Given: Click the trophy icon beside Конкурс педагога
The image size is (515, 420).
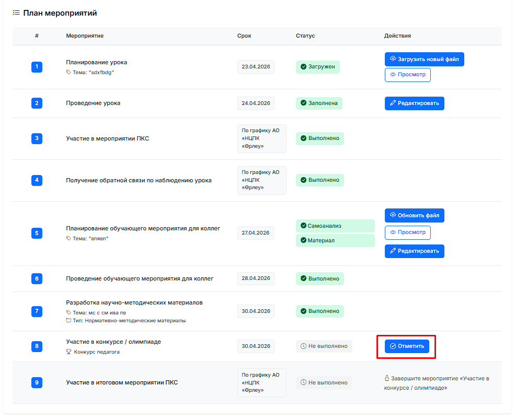Looking at the screenshot, I should [x=68, y=352].
